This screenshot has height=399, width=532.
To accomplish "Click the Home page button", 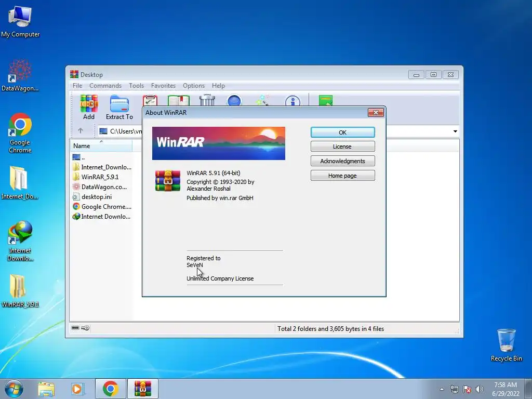I will (x=343, y=176).
